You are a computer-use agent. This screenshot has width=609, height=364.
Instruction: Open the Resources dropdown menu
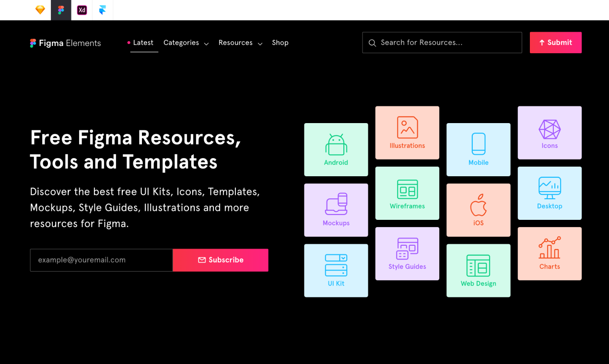point(240,43)
